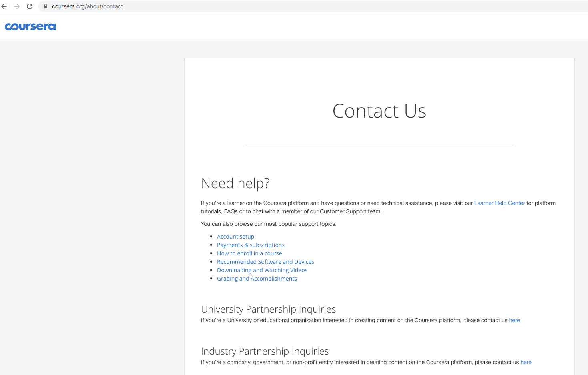
Task: Open Payments & subscriptions topic
Action: click(x=251, y=245)
